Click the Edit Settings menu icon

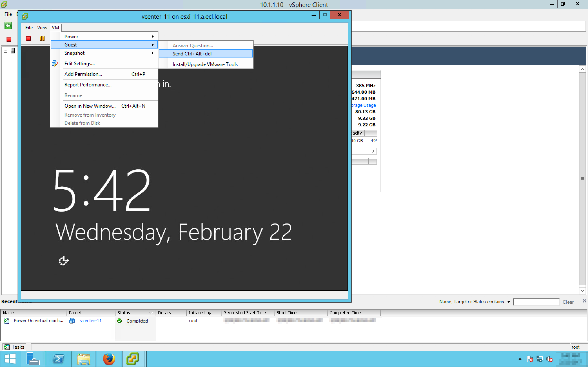pos(55,64)
